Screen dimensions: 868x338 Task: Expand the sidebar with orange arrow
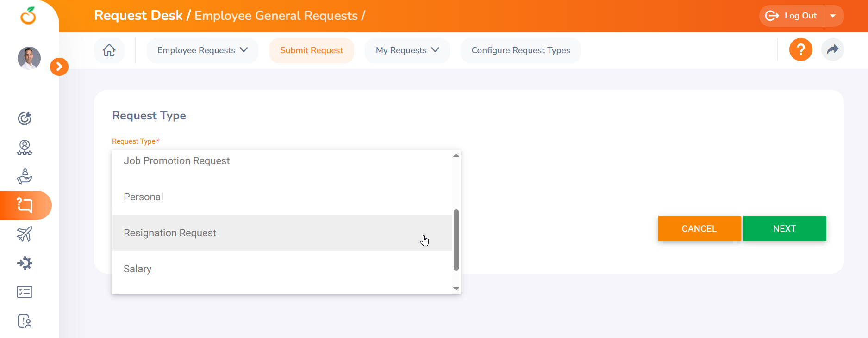(59, 67)
